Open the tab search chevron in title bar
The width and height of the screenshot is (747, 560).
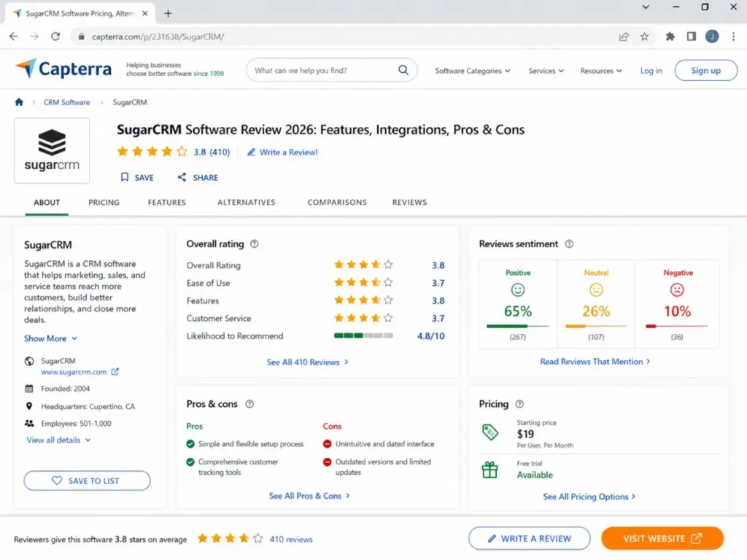coord(646,7)
